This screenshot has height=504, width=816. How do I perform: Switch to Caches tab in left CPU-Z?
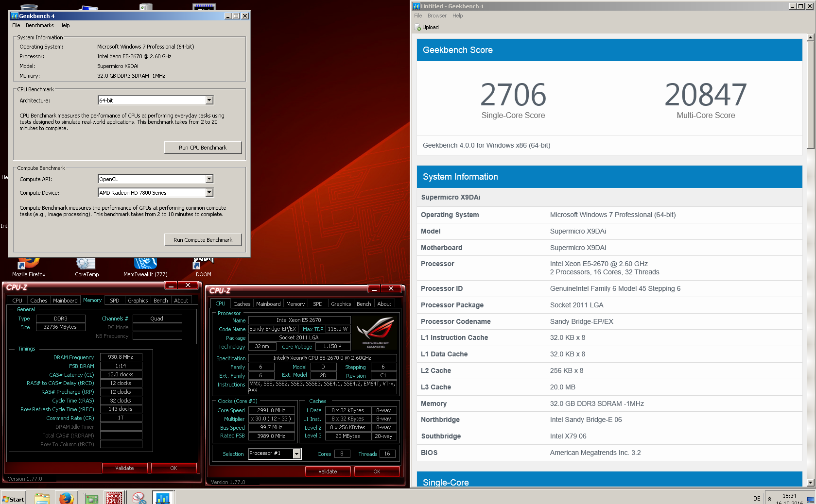point(39,301)
